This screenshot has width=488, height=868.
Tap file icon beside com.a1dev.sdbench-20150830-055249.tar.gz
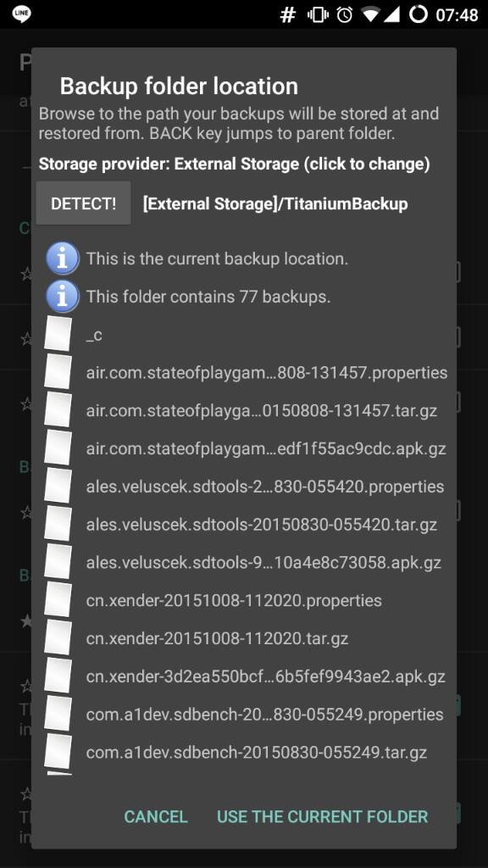pyautogui.click(x=58, y=752)
